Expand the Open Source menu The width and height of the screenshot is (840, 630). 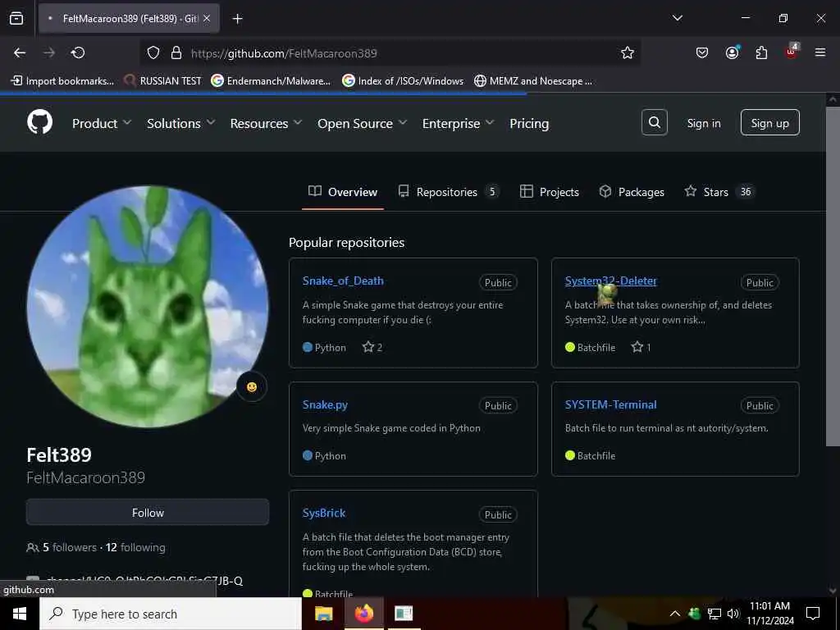362,123
